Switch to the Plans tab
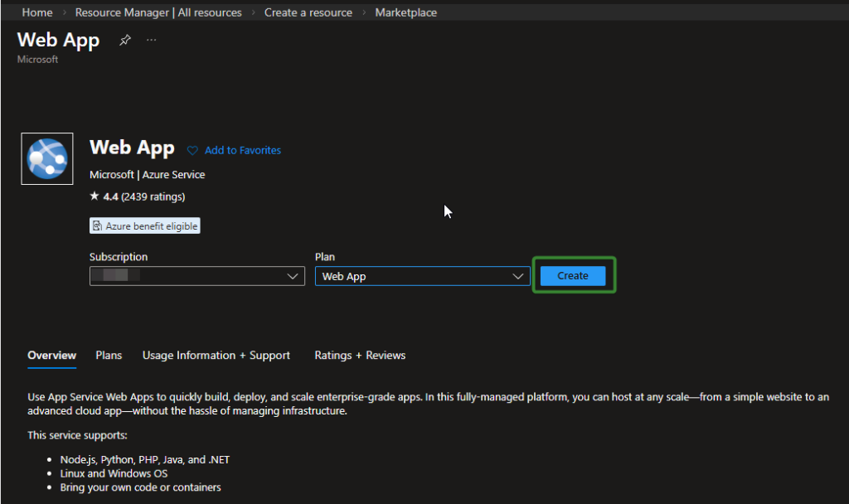Image resolution: width=849 pixels, height=504 pixels. coord(109,355)
